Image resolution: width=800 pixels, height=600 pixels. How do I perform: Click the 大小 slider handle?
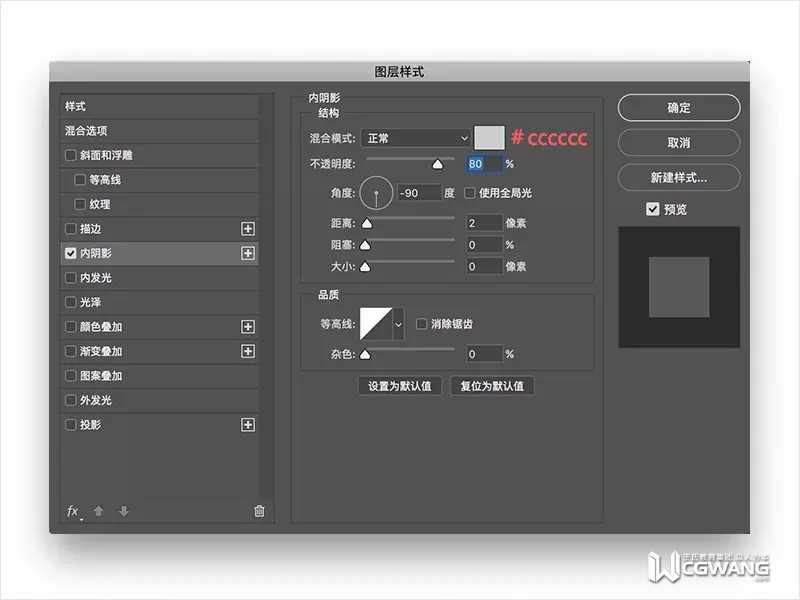pos(365,267)
